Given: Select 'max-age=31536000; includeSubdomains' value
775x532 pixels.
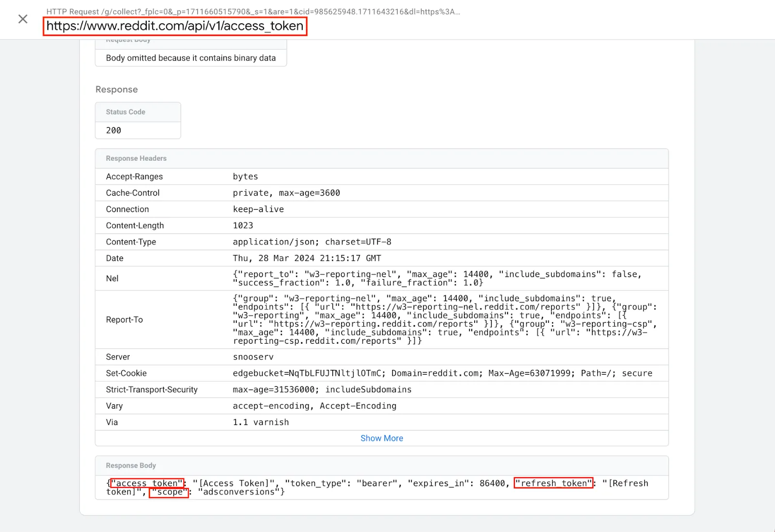Looking at the screenshot, I should [x=322, y=390].
